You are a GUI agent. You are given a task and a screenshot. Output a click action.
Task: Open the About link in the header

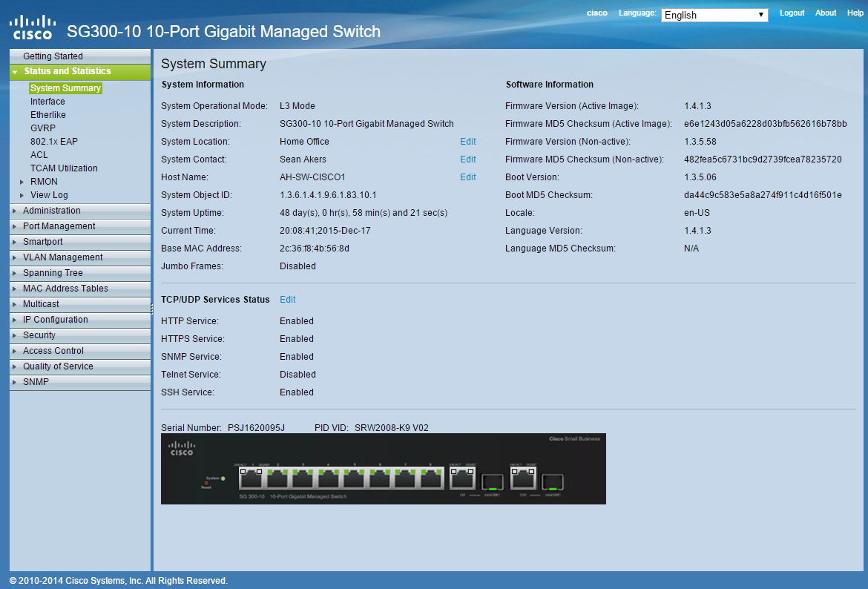pyautogui.click(x=826, y=13)
